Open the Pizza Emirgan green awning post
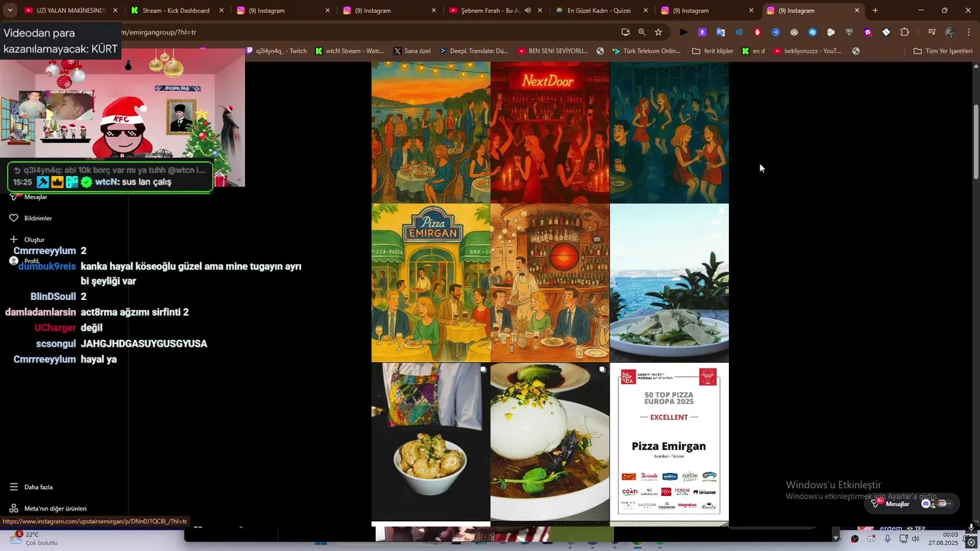 430,283
